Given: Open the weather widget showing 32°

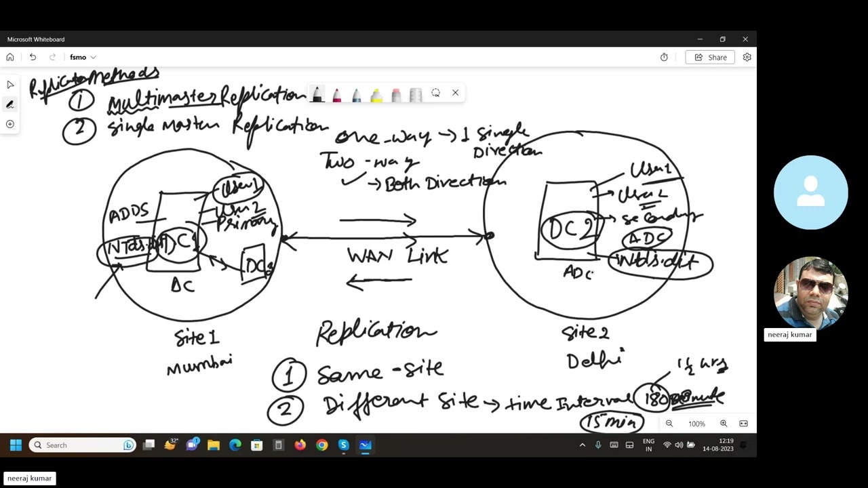Looking at the screenshot, I should [x=171, y=445].
